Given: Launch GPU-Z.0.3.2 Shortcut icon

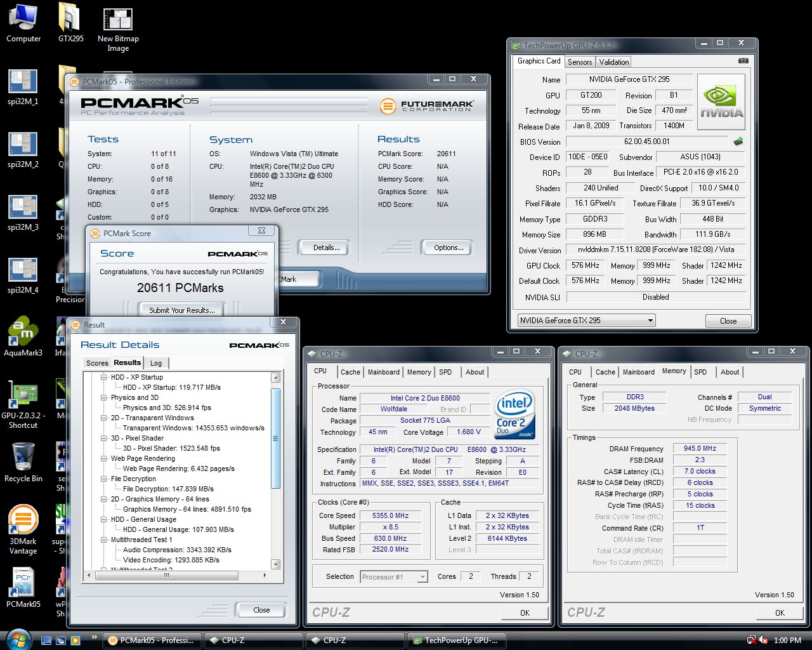Looking at the screenshot, I should [23, 404].
